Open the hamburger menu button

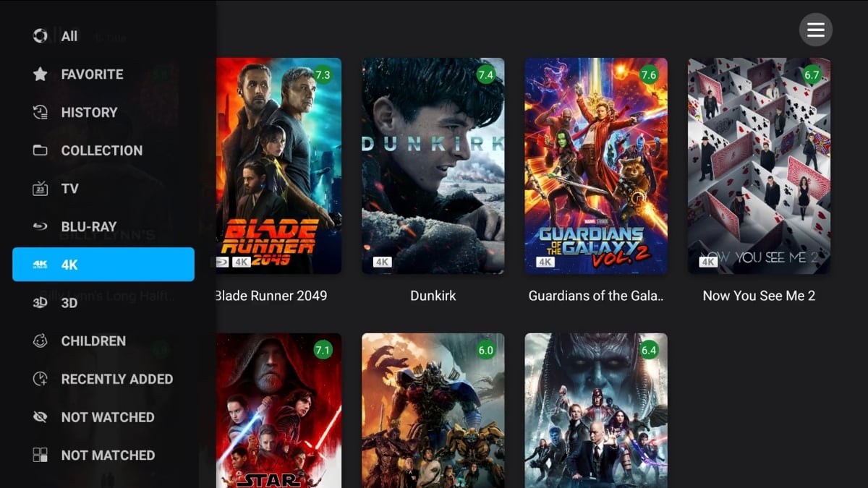[x=816, y=30]
